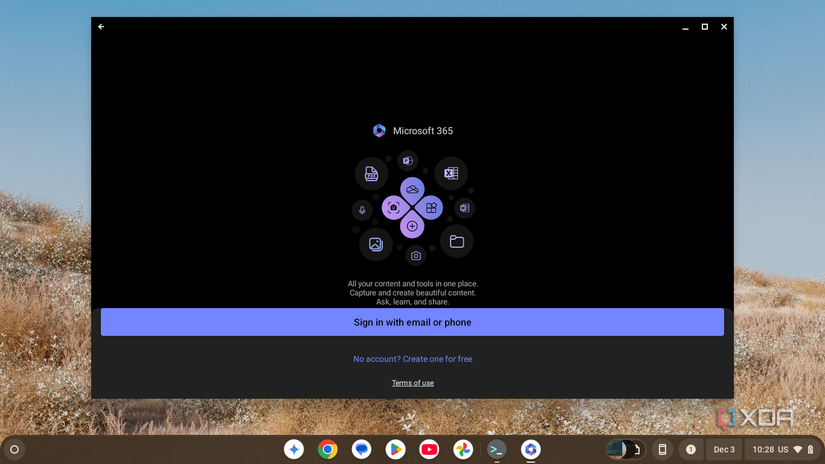Viewport: 825px width, 464px height.
Task: Click Sign in with email or phone
Action: pyautogui.click(x=412, y=322)
